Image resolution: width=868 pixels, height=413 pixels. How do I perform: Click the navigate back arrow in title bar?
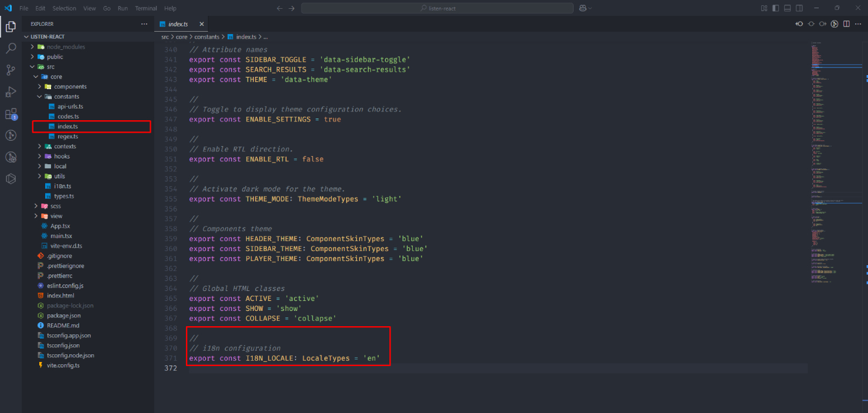[x=280, y=8]
